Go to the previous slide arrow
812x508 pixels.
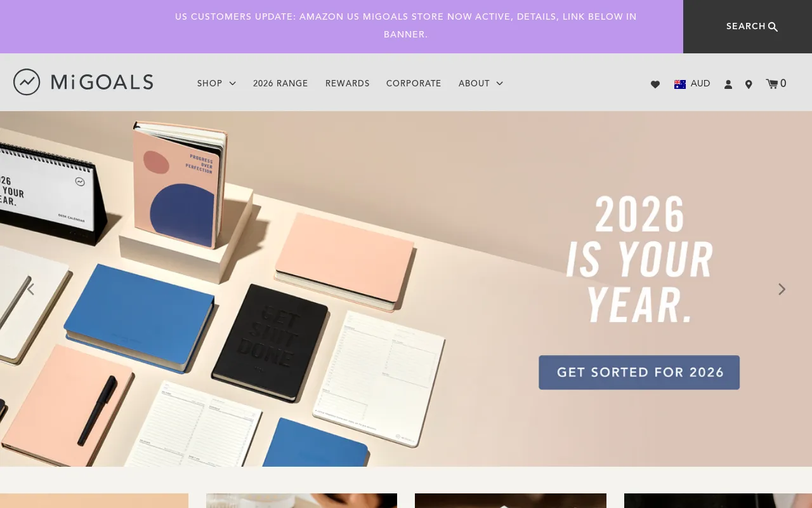[30, 289]
